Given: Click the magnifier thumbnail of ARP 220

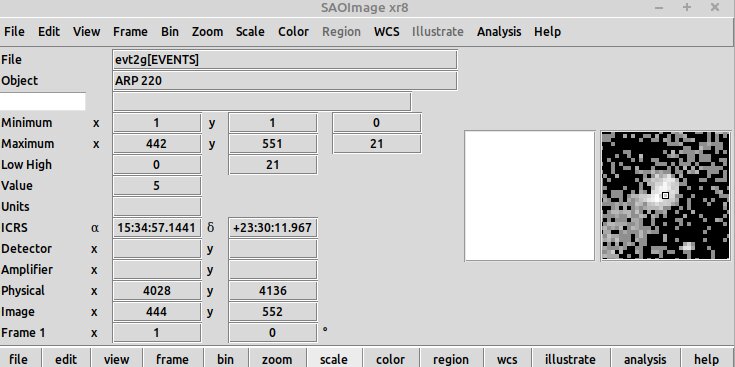Looking at the screenshot, I should 666,195.
